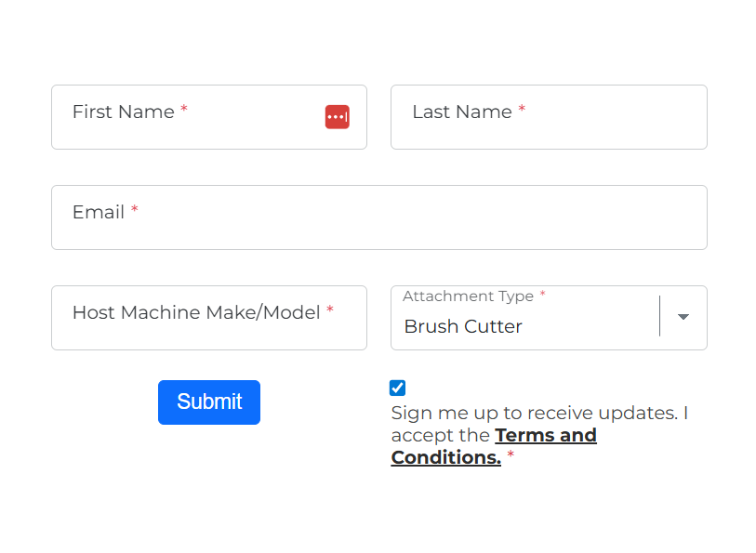Open the Attachment Type dropdown arrow
Screen dimensions: 756x553
(x=683, y=317)
